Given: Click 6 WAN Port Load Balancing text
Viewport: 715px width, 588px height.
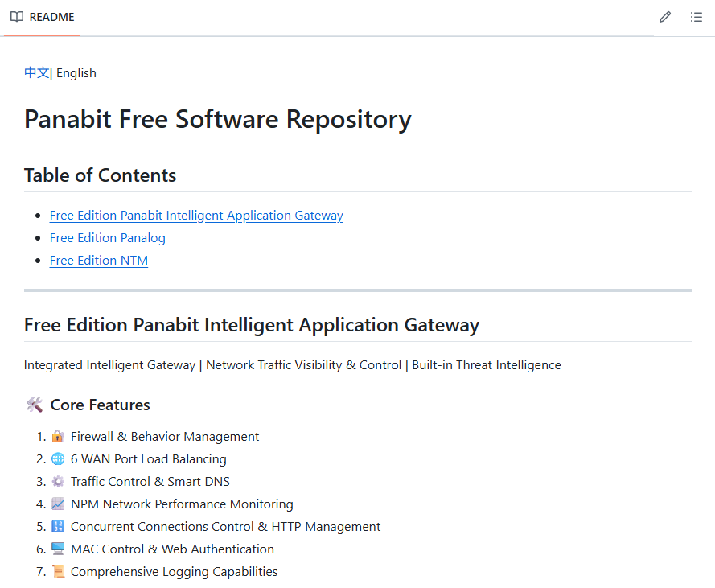Looking at the screenshot, I should [x=148, y=459].
